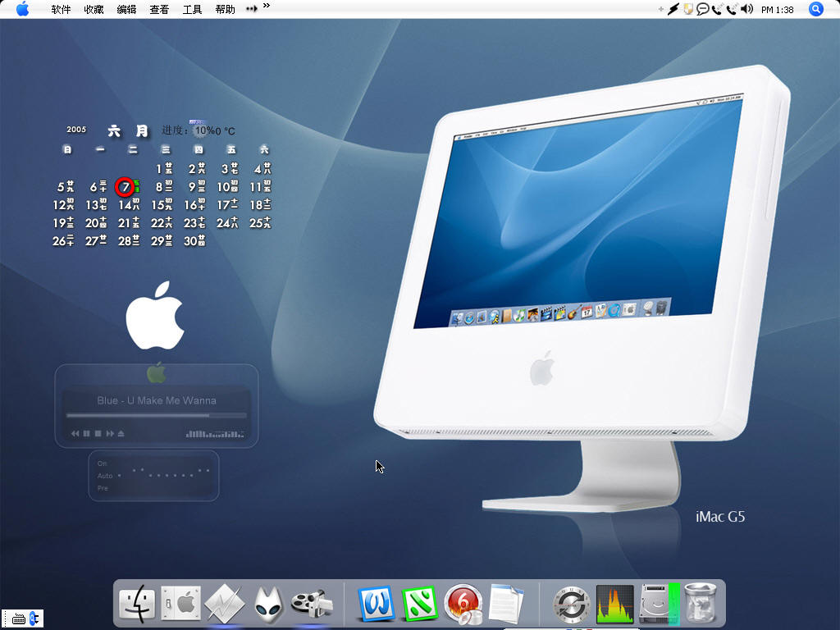Skip forward in the music player
The height and width of the screenshot is (630, 840).
[x=110, y=433]
